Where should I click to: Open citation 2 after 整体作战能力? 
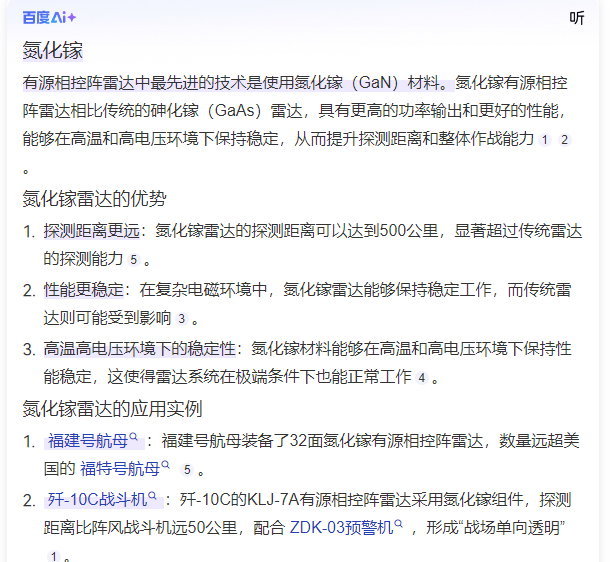click(x=564, y=140)
